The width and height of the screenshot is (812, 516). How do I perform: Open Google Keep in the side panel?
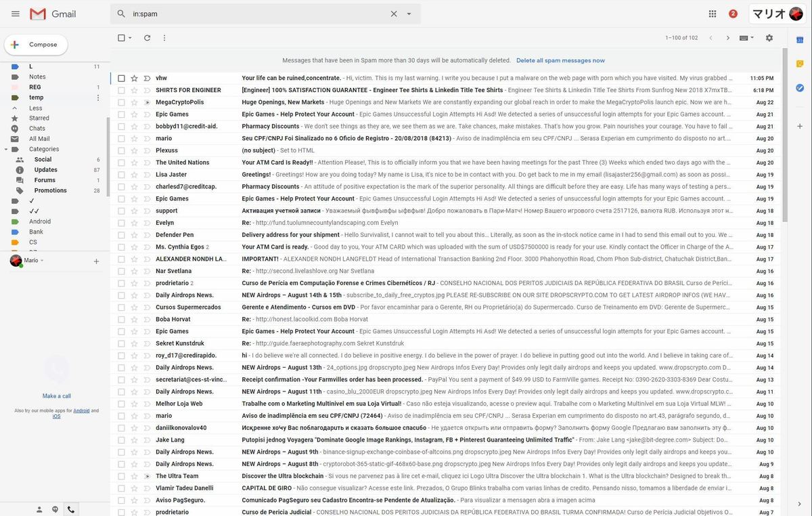coord(800,64)
